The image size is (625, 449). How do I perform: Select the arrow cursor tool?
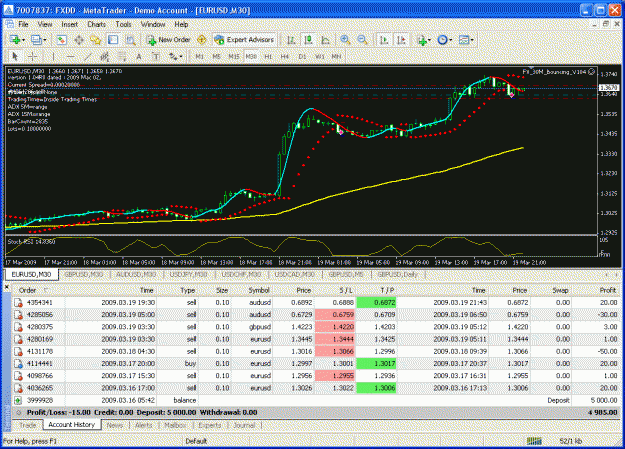15,57
